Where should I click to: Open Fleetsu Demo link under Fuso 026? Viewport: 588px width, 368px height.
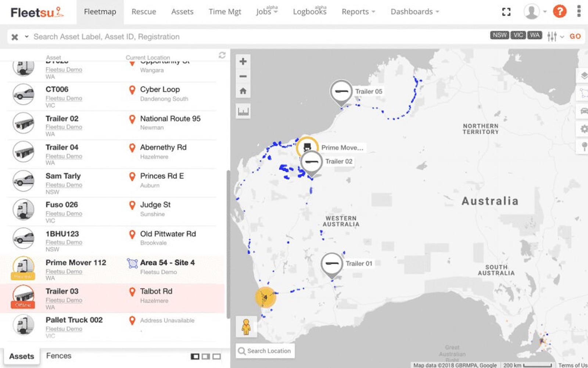tap(64, 214)
